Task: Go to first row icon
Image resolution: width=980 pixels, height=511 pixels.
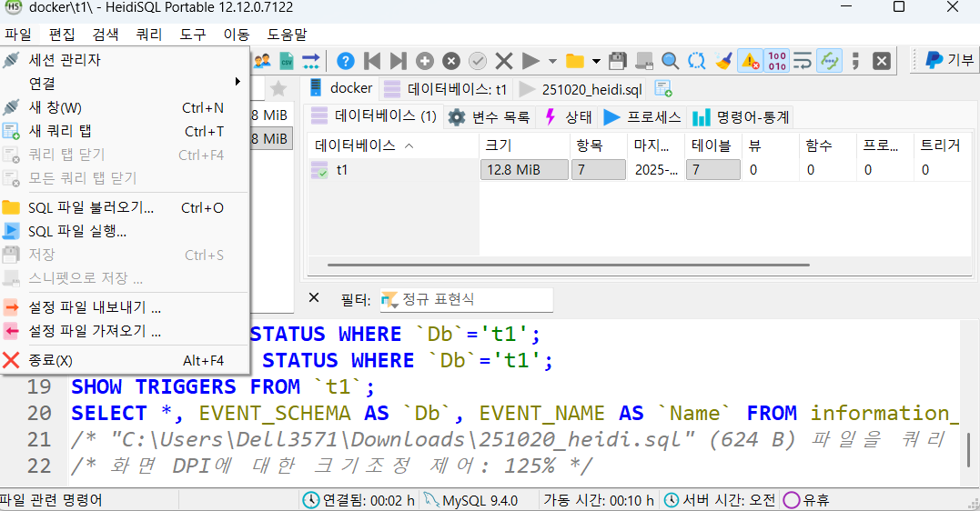Action: pyautogui.click(x=372, y=61)
